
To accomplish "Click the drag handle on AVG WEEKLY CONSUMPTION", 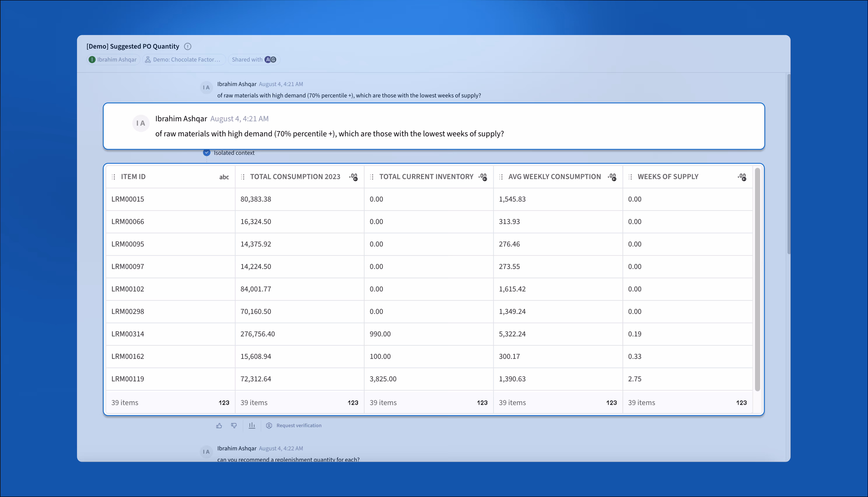I will point(501,177).
